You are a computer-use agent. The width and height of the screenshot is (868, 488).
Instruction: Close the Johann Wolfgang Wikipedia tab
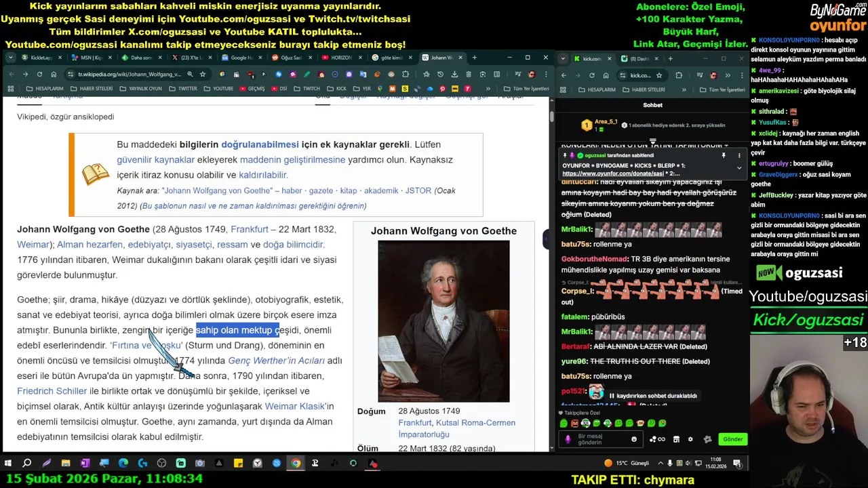(460, 58)
